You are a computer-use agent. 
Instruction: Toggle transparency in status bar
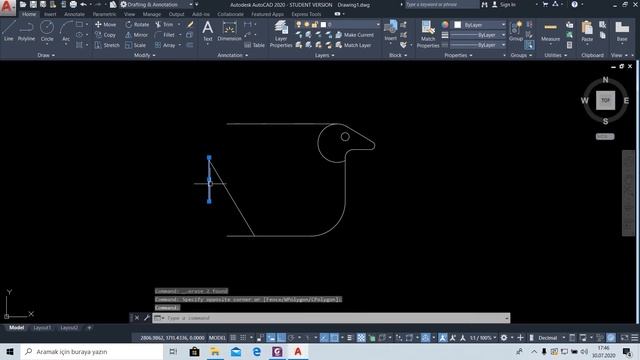361,338
